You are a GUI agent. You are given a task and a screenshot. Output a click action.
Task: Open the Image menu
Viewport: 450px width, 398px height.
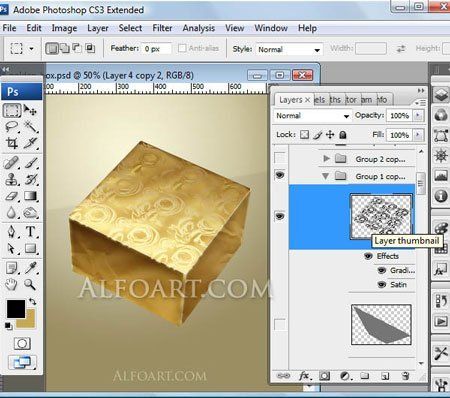click(x=64, y=28)
